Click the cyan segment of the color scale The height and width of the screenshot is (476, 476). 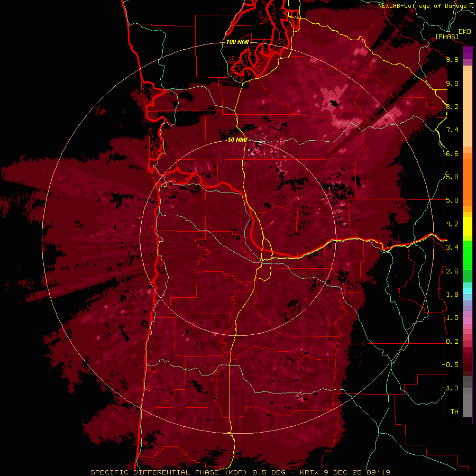click(x=467, y=291)
